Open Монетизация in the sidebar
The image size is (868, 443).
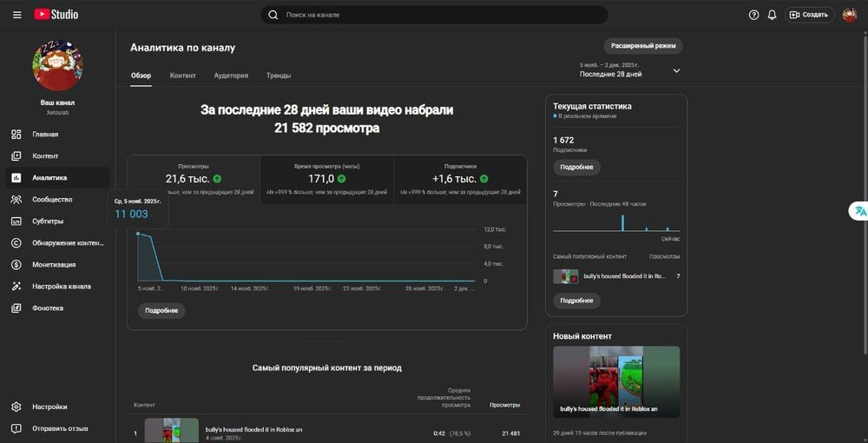point(57,265)
